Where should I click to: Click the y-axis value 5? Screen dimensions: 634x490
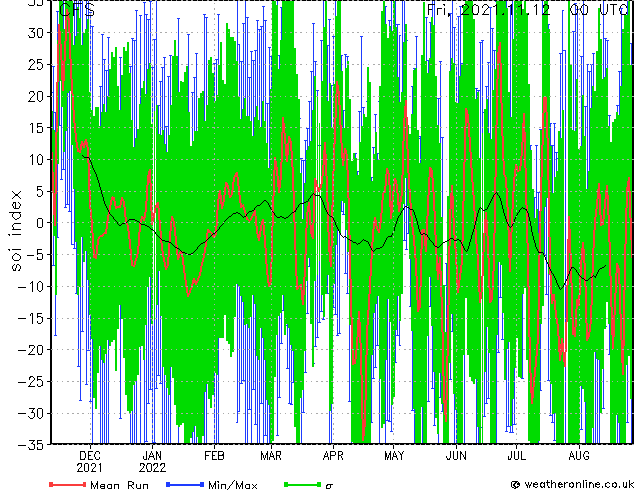click(40, 191)
